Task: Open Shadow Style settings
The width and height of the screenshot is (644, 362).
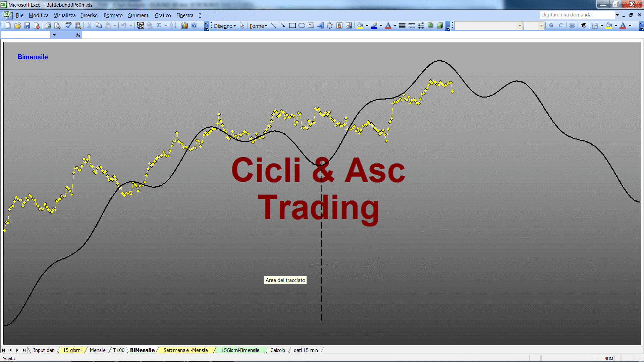Action: pos(430,25)
